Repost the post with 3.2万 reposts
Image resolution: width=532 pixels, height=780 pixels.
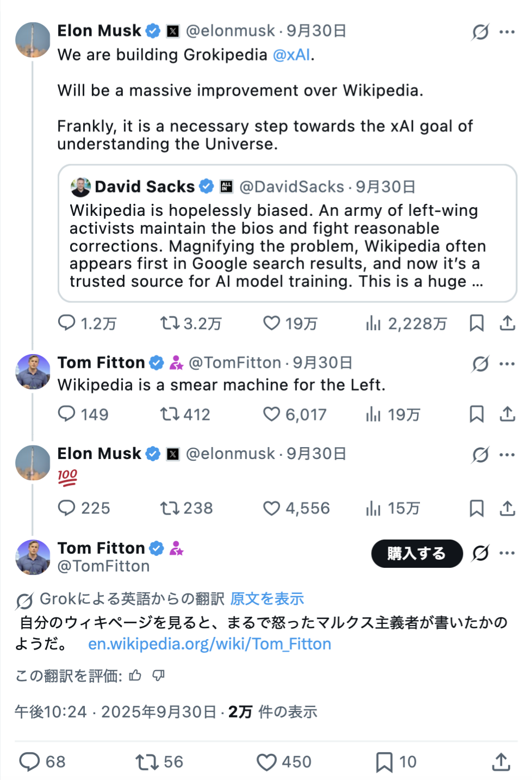coord(170,323)
